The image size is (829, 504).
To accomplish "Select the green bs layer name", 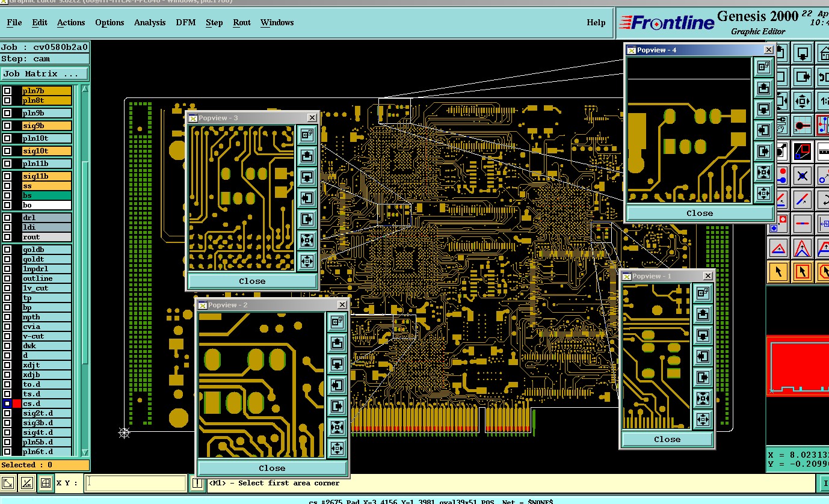I will click(x=46, y=195).
